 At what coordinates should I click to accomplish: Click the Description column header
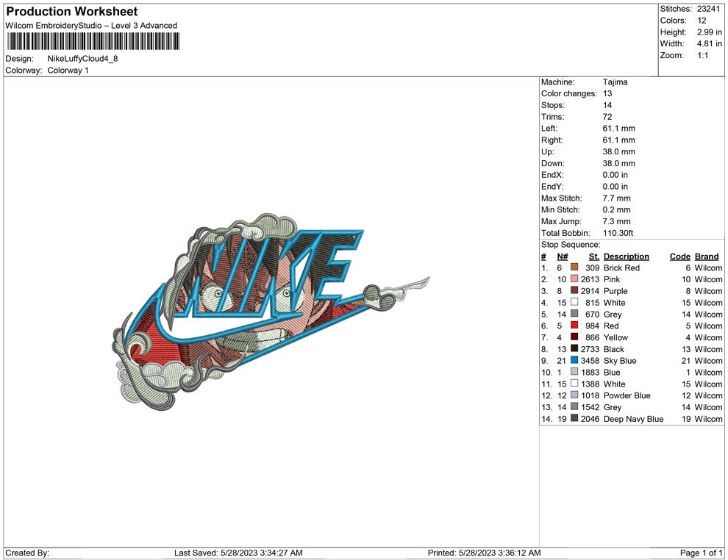click(627, 256)
